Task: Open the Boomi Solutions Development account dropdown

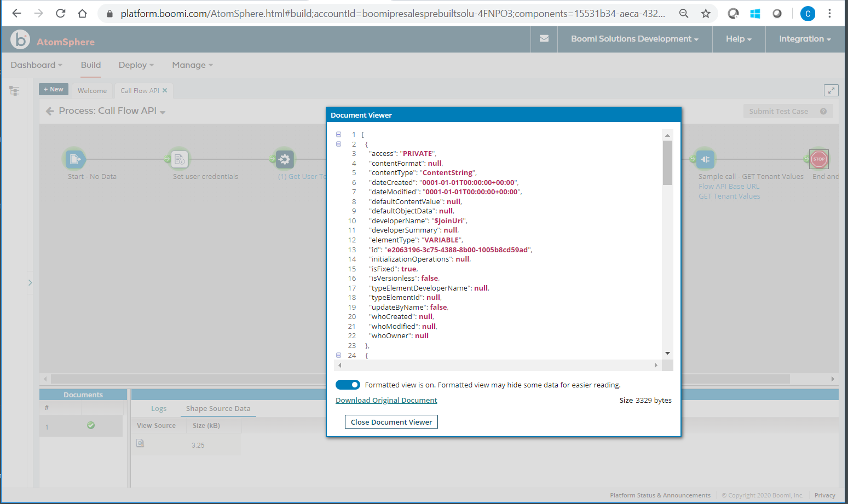Action: click(634, 39)
